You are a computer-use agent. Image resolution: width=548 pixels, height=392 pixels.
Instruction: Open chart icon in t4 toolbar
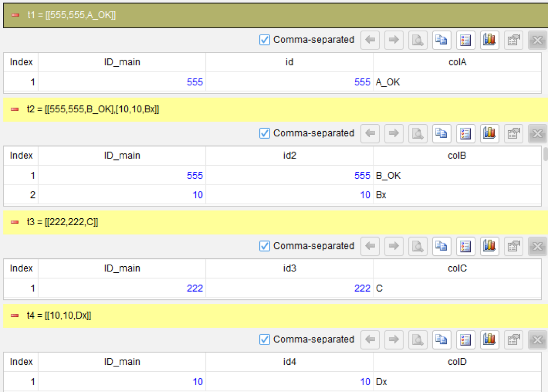coord(489,339)
